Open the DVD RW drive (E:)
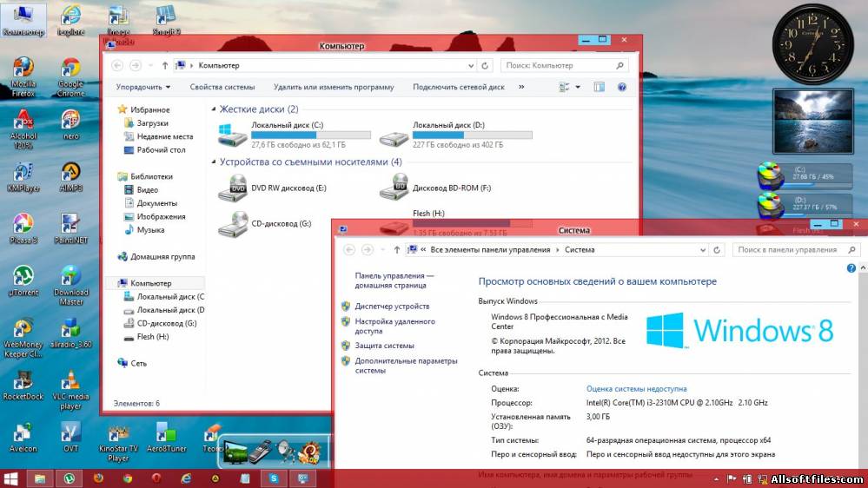 tap(233, 186)
